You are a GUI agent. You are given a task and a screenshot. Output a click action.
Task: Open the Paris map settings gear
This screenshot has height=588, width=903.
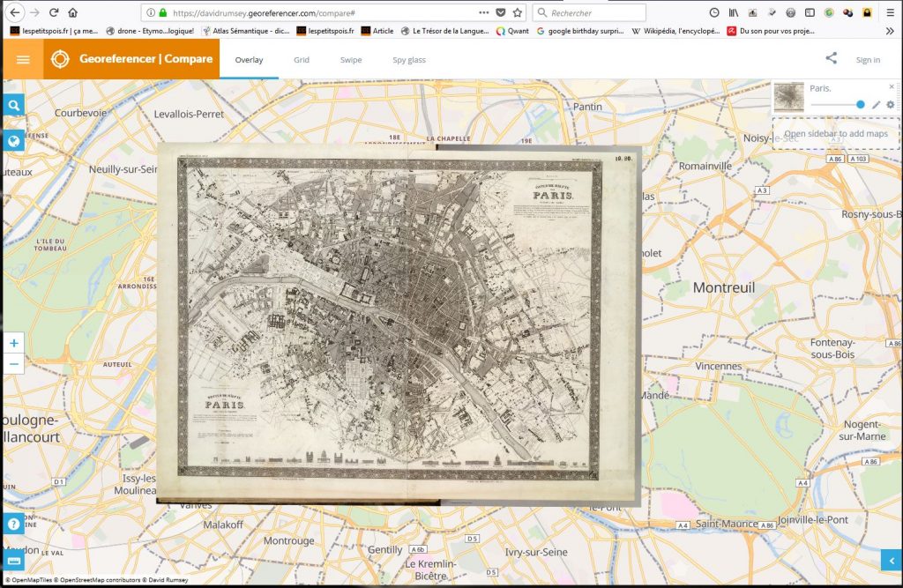[890, 104]
